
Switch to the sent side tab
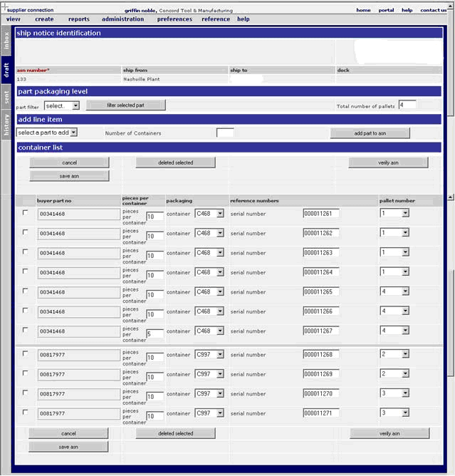click(x=6, y=97)
